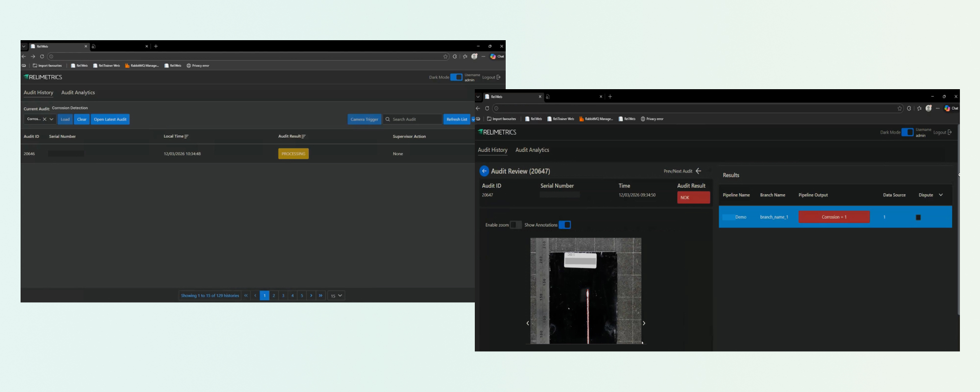Image resolution: width=980 pixels, height=392 pixels.
Task: Go to next page of audit histories
Action: (311, 295)
